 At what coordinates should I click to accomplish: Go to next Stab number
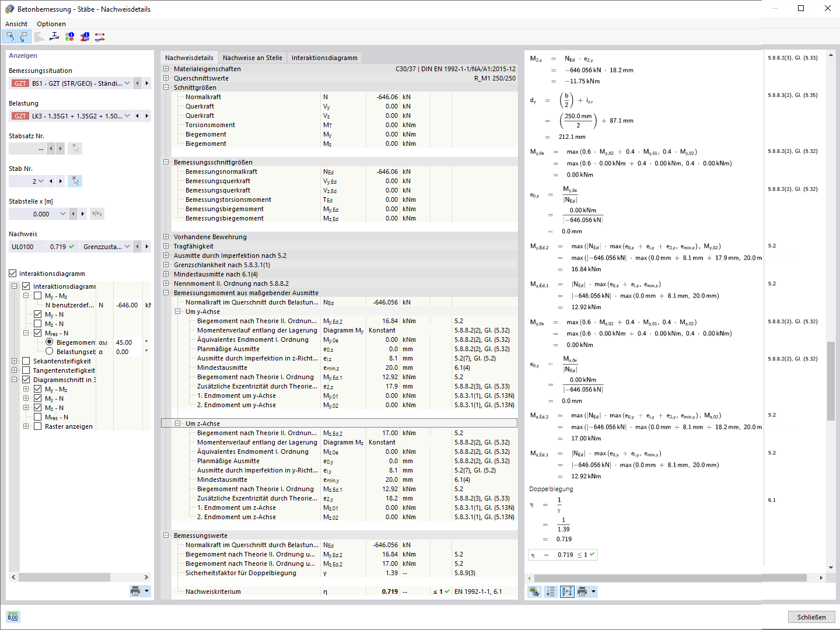pyautogui.click(x=60, y=181)
